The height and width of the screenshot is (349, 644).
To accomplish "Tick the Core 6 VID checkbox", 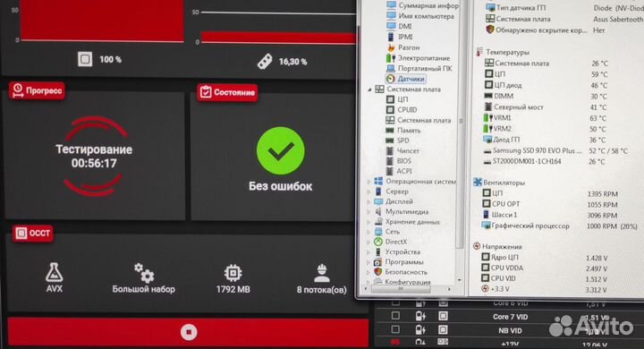I will pos(395,303).
